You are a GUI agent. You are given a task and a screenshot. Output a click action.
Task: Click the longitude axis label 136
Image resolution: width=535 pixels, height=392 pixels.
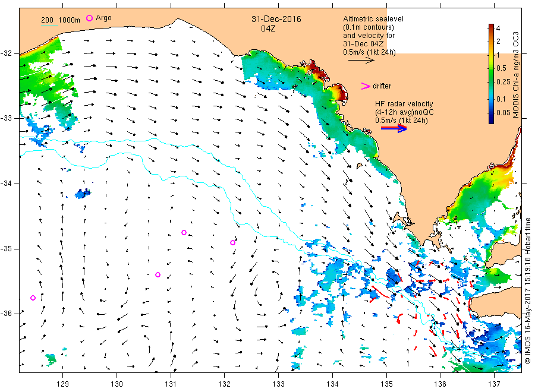tap(440, 384)
